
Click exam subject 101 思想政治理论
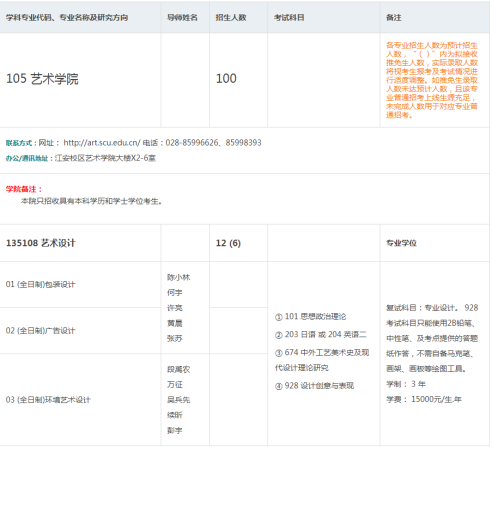click(x=311, y=317)
